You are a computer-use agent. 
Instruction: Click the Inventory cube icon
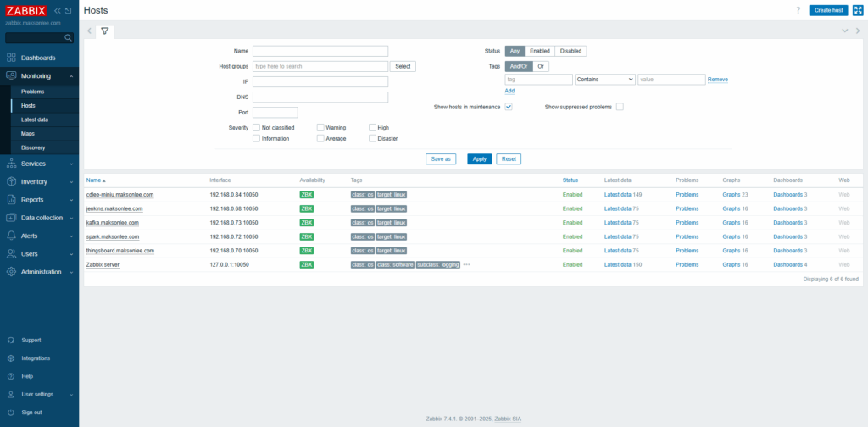pos(11,181)
